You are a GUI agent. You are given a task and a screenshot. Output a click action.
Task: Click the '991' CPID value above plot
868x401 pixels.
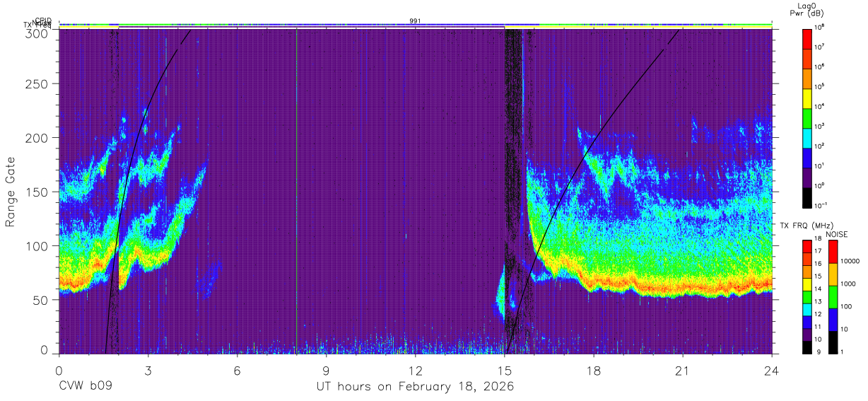pyautogui.click(x=415, y=21)
